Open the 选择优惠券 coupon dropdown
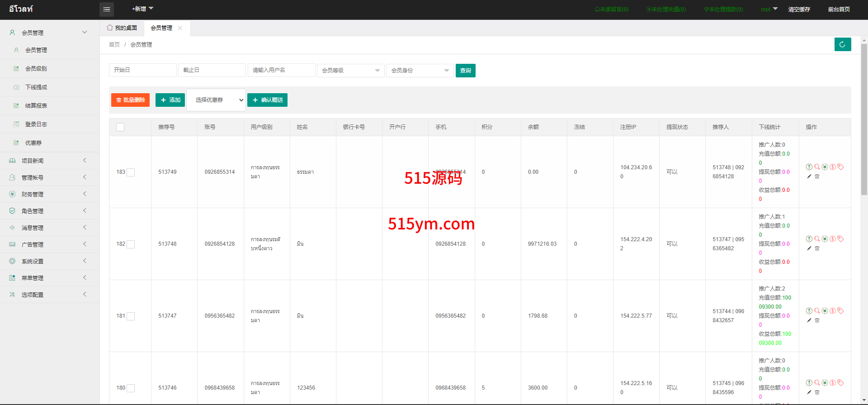 tap(216, 100)
